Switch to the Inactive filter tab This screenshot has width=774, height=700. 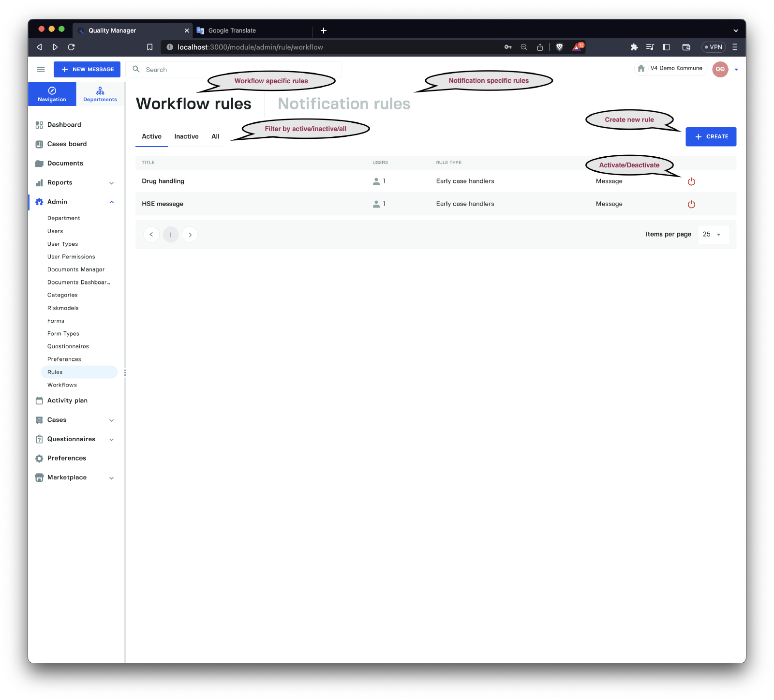pos(186,137)
